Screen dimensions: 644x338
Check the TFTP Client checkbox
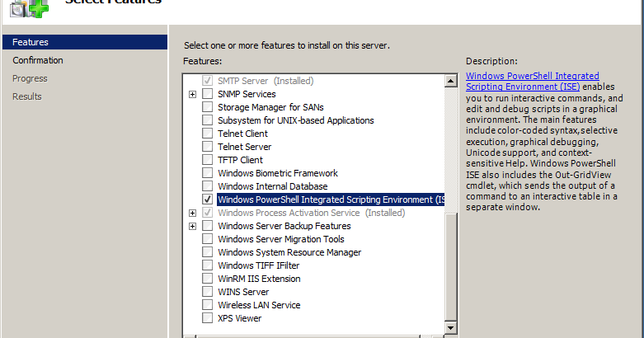point(207,160)
